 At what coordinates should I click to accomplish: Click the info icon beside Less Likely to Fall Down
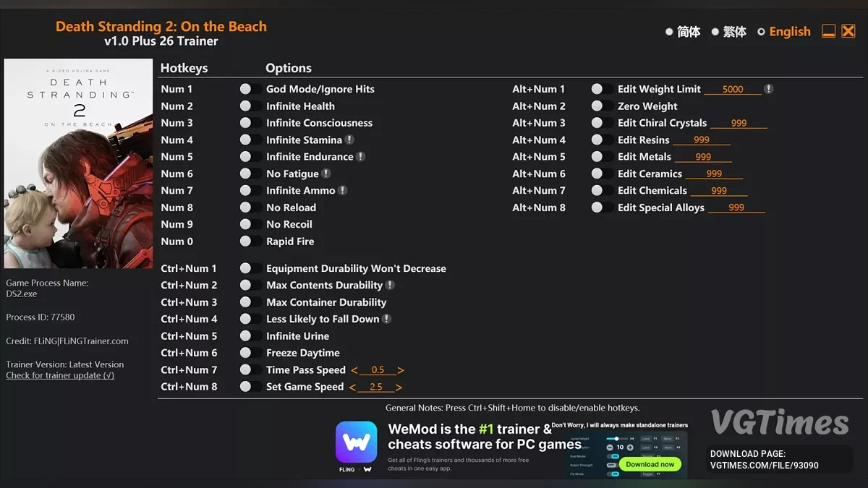[x=387, y=319]
